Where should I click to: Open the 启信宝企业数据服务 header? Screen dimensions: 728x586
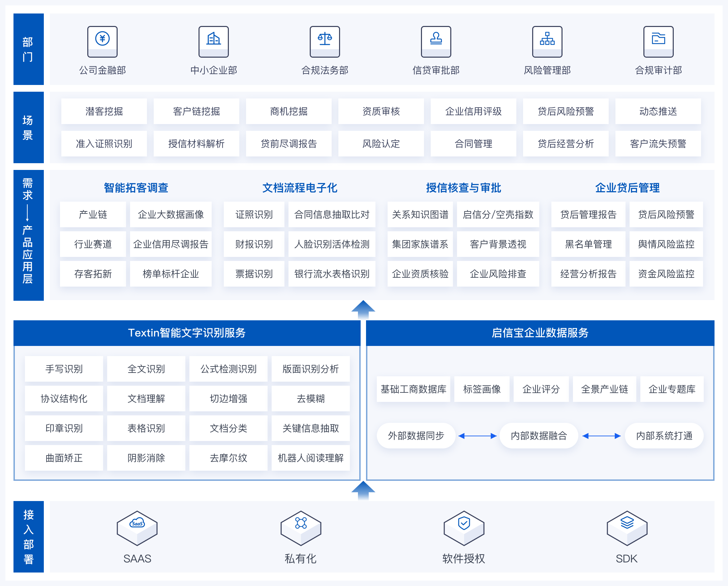click(x=540, y=333)
